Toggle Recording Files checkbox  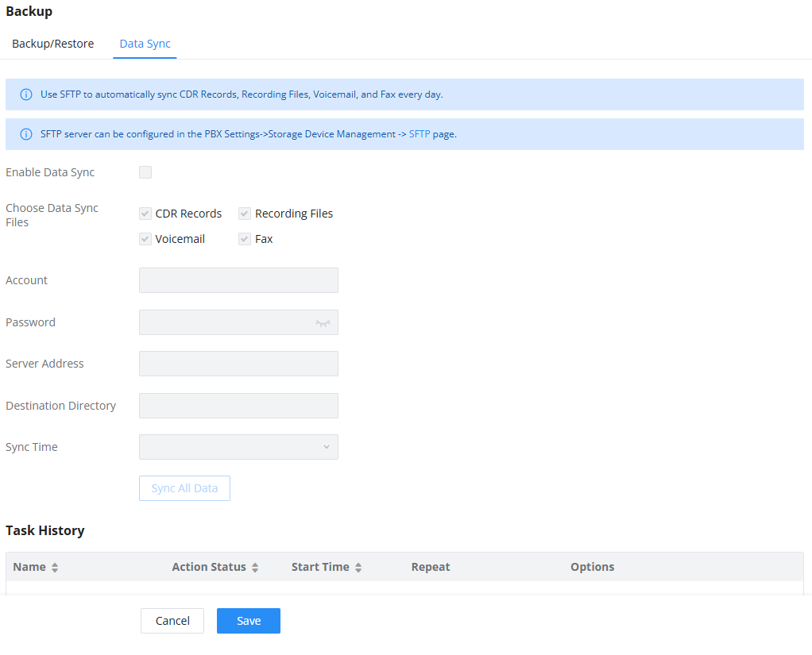click(245, 214)
